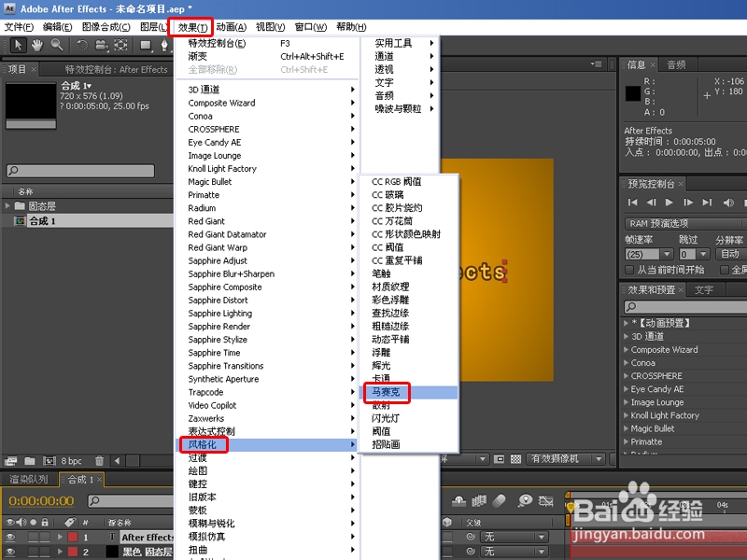
Task: Select the Camera tool in toolbar
Action: pos(102,45)
